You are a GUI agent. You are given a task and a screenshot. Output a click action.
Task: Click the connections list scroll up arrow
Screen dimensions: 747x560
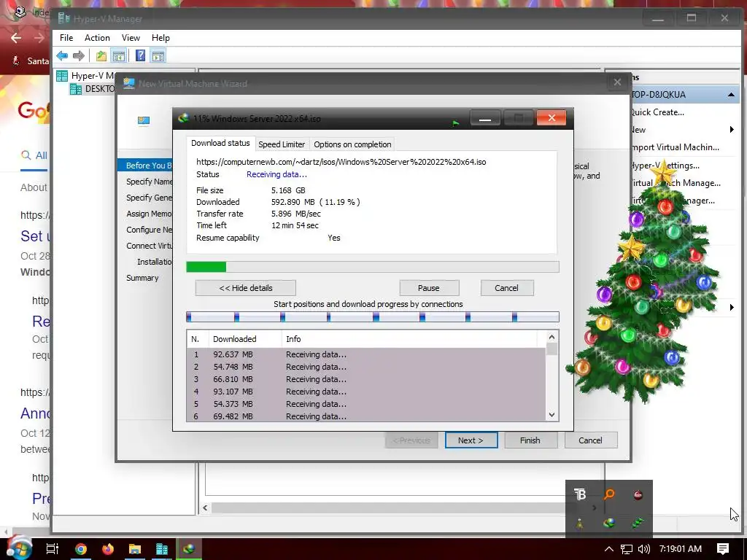point(551,337)
